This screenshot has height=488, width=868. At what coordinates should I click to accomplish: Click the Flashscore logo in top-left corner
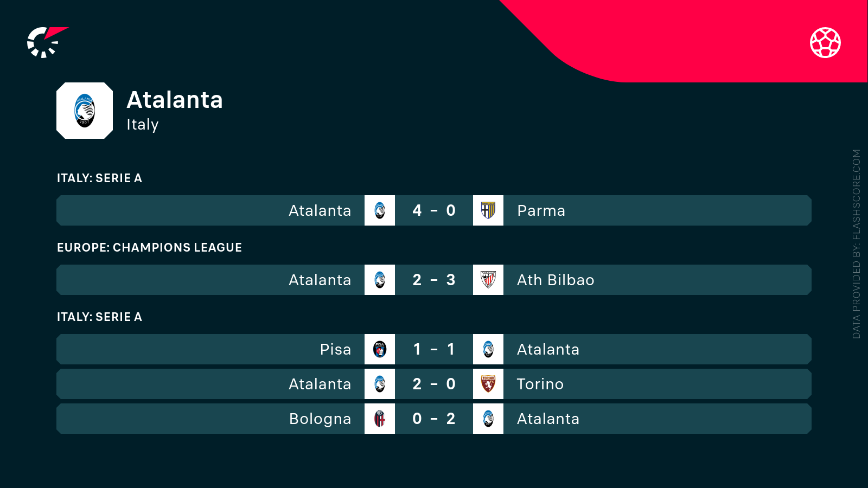(46, 42)
